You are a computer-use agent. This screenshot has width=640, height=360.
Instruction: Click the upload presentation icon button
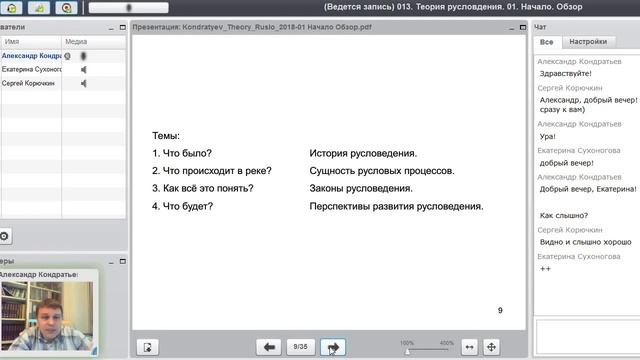click(147, 347)
